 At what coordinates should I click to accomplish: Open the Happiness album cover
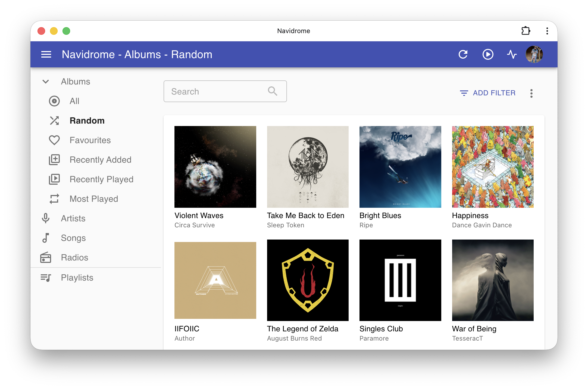tap(493, 167)
